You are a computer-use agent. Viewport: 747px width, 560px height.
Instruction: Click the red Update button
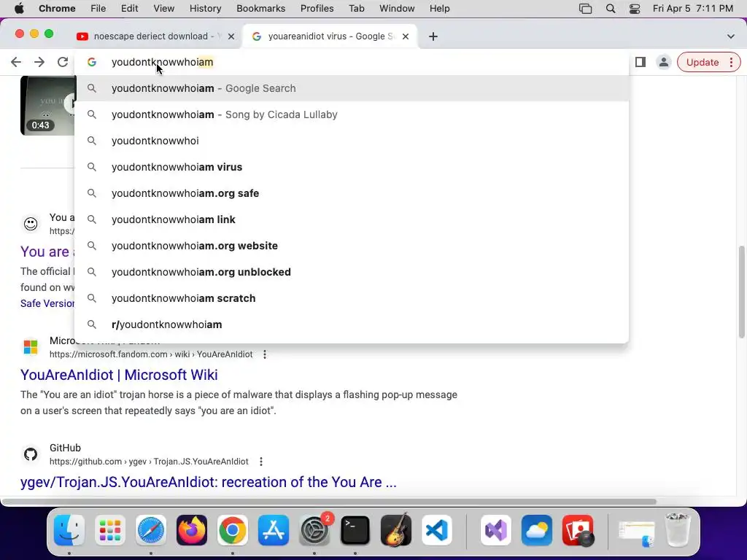pos(703,62)
